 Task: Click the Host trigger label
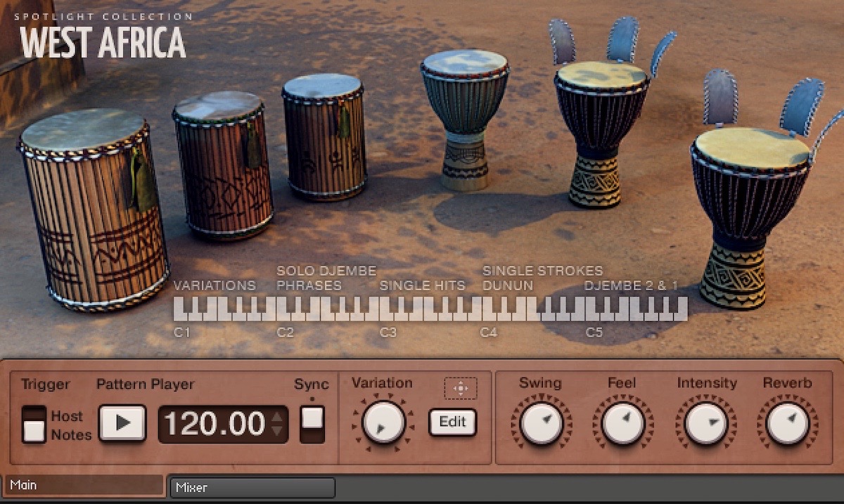(x=66, y=416)
